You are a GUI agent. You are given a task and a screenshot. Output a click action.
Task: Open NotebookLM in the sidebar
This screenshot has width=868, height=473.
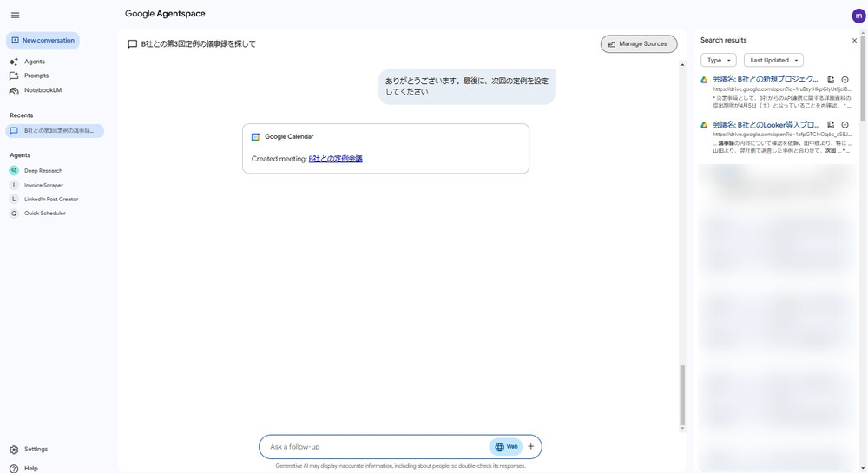[43, 90]
